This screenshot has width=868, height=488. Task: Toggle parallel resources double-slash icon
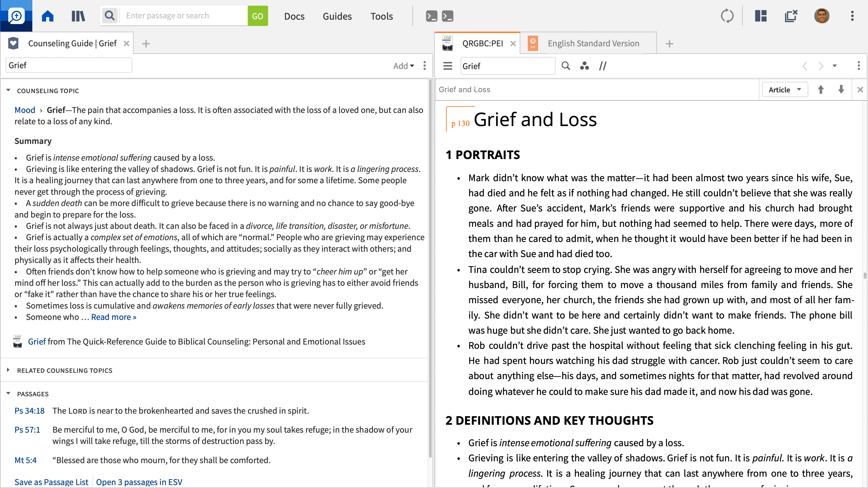click(603, 66)
